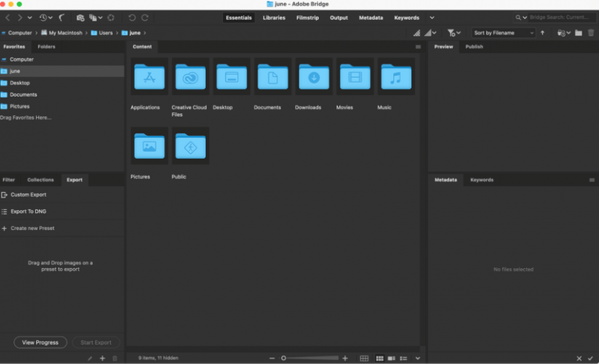Switch to thumbnails view mode

click(x=380, y=358)
